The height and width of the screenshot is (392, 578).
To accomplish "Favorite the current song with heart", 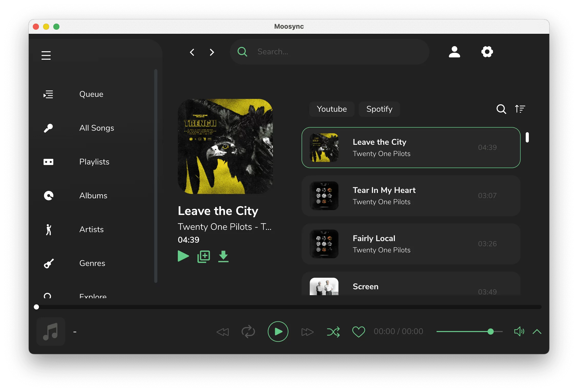I will coord(359,332).
